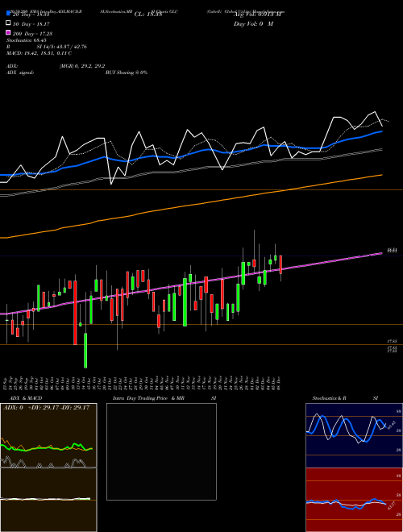Click the right end of the thick orange trend line
This screenshot has height=532, width=403.
click(x=380, y=175)
